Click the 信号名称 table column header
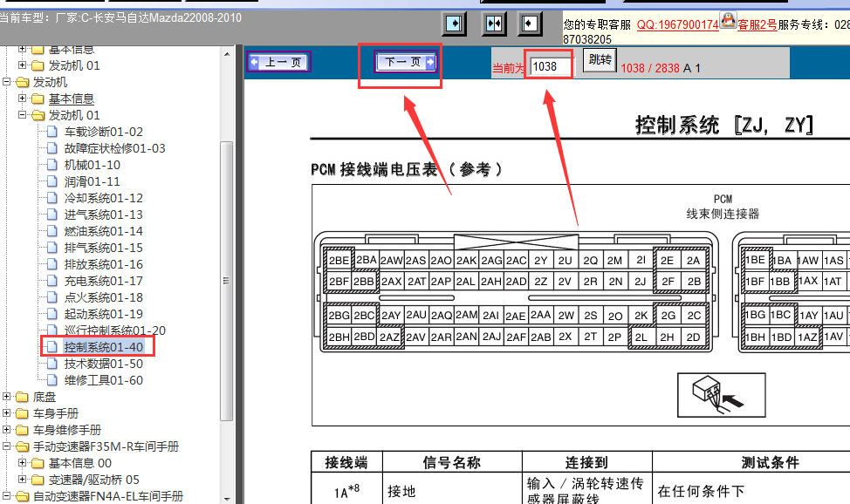This screenshot has height=504, width=850. point(452,462)
